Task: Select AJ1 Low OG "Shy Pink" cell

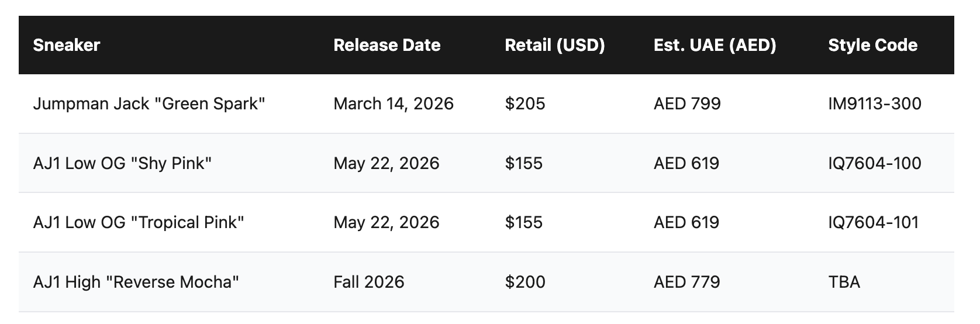Action: coord(122,163)
